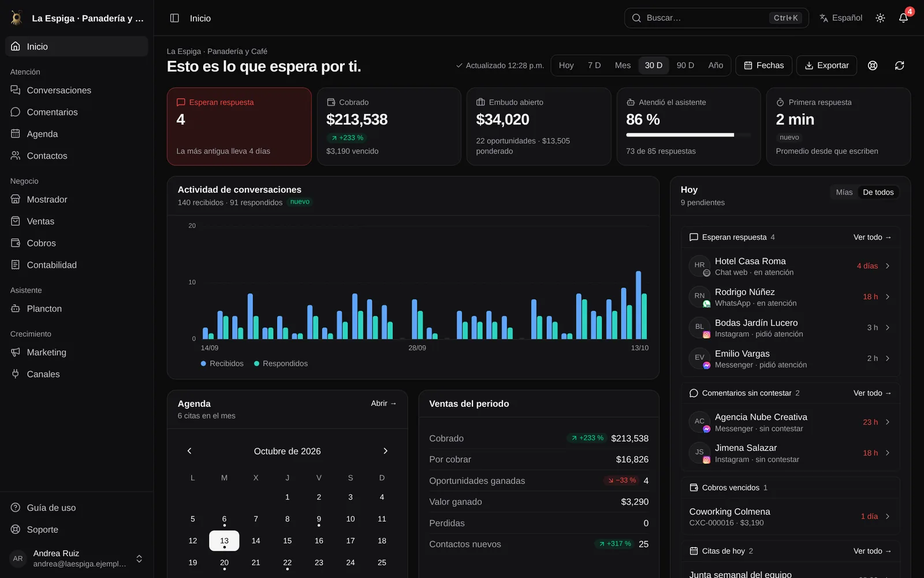The height and width of the screenshot is (578, 924).
Task: Open the Español language selector
Action: pos(841,18)
